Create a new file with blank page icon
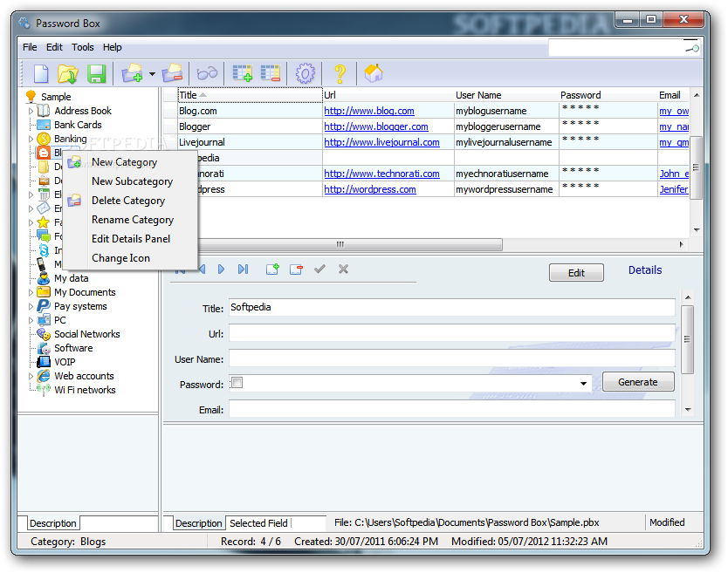Viewport: 728px width, 573px height. [x=41, y=73]
